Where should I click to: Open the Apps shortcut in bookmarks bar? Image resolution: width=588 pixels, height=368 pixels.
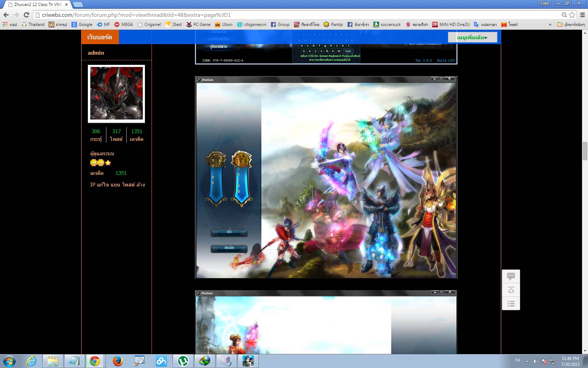point(10,25)
